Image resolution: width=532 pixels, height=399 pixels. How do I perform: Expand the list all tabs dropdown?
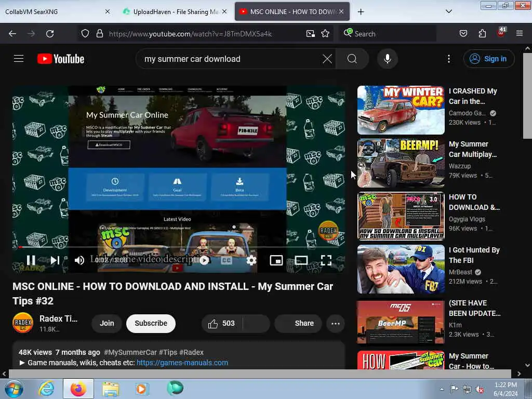pyautogui.click(x=448, y=11)
